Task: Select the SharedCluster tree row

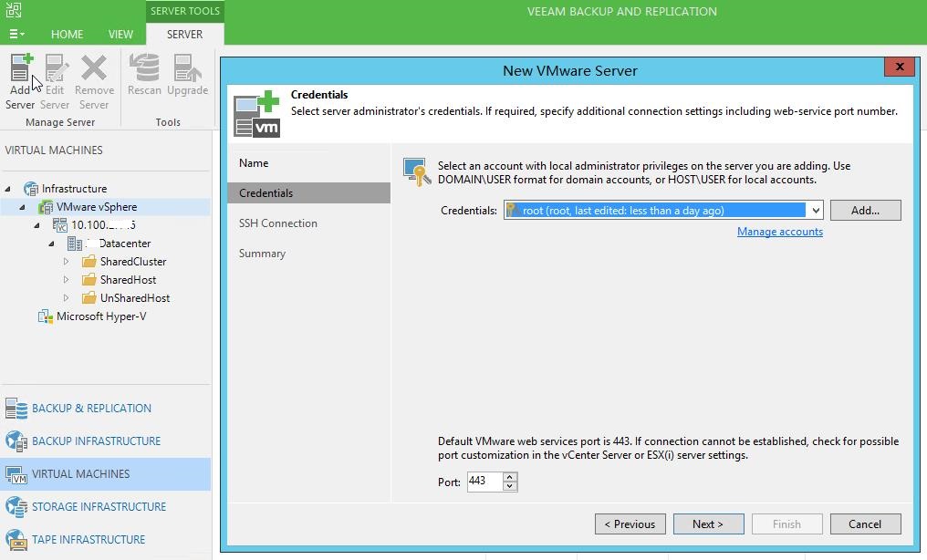Action: click(x=133, y=262)
